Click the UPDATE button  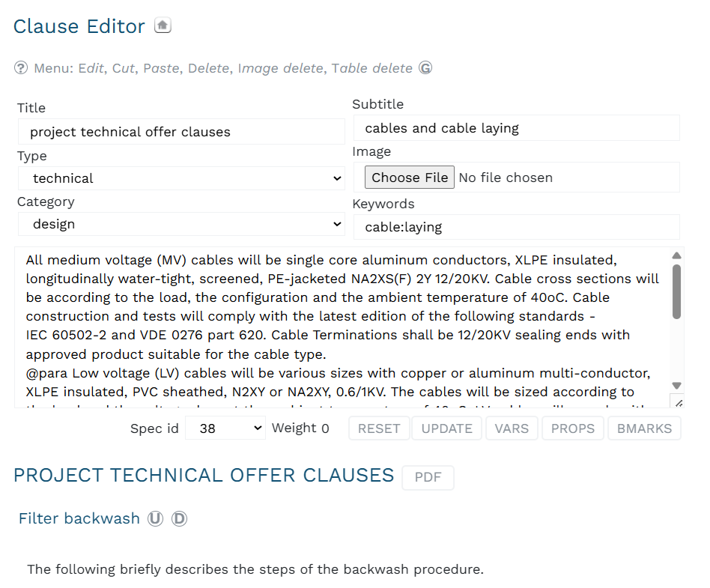[x=447, y=428]
